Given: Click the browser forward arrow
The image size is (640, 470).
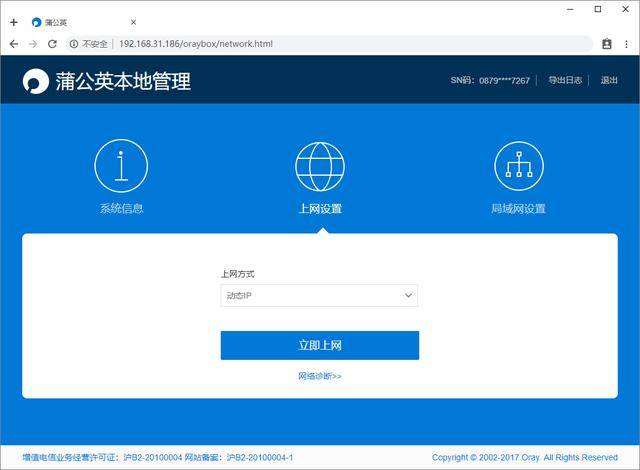Looking at the screenshot, I should pos(33,44).
